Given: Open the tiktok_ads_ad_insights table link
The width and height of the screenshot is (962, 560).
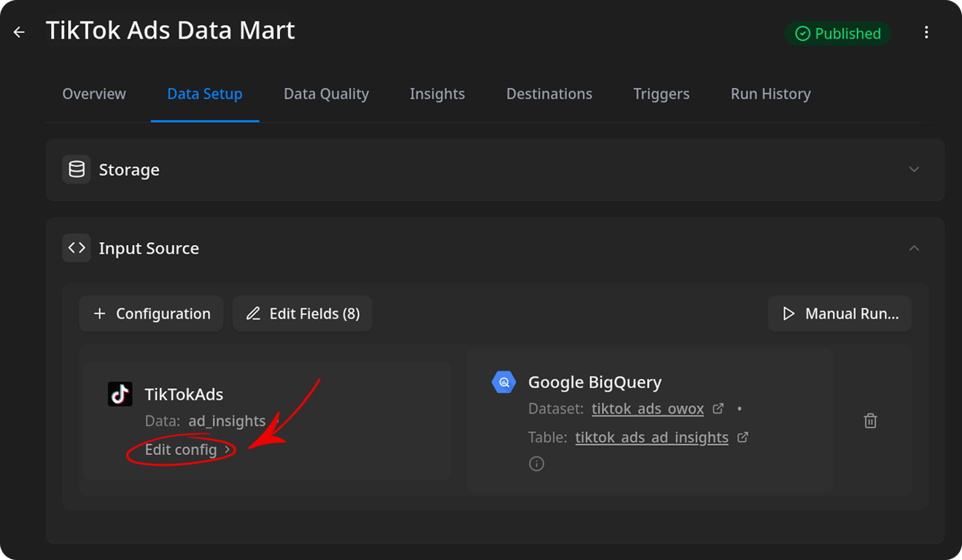Looking at the screenshot, I should pyautogui.click(x=652, y=437).
